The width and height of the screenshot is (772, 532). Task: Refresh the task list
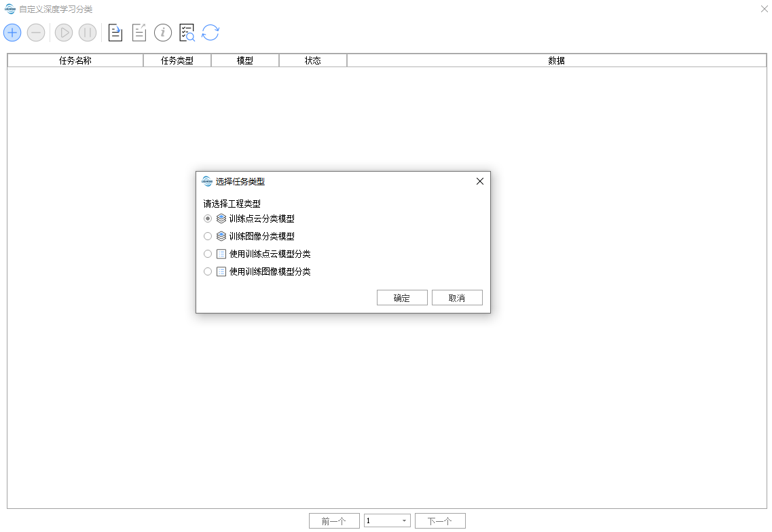pyautogui.click(x=210, y=33)
